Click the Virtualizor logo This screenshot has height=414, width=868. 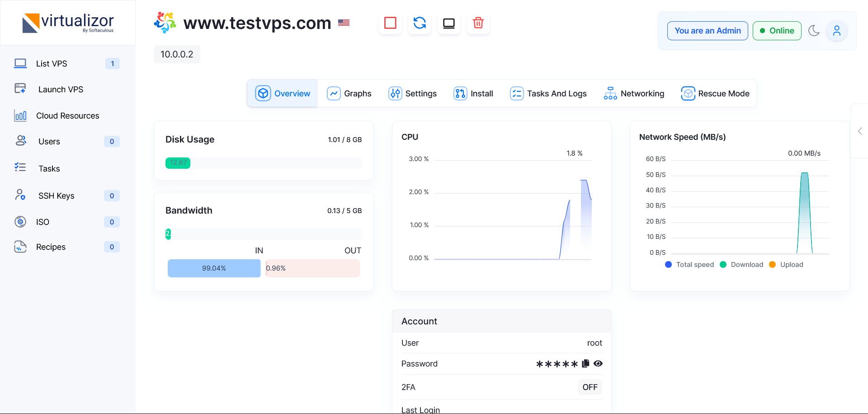pos(68,23)
